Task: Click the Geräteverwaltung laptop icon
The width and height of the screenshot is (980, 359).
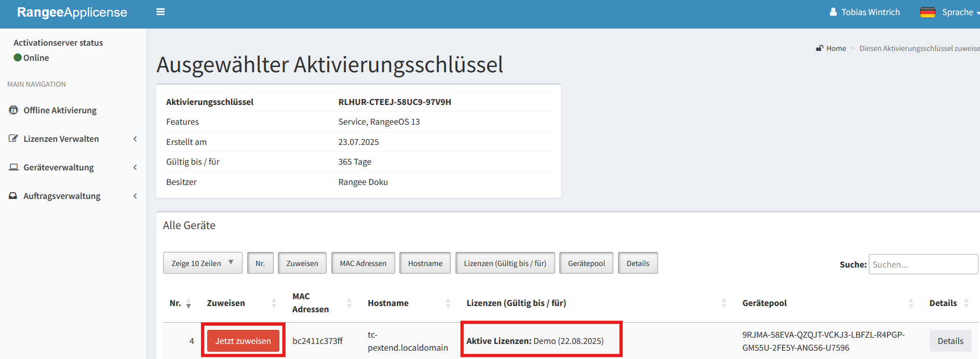Action: click(14, 167)
